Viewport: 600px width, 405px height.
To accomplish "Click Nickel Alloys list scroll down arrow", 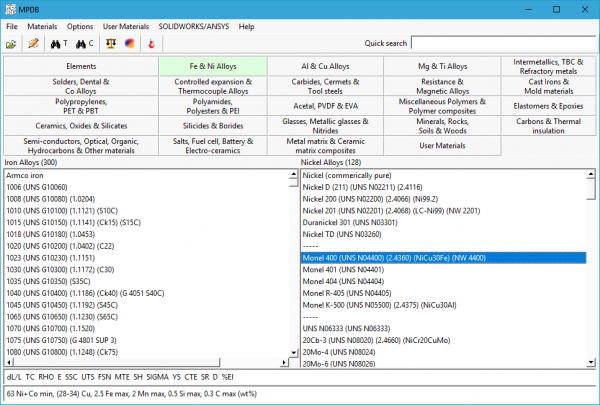I will click(591, 362).
